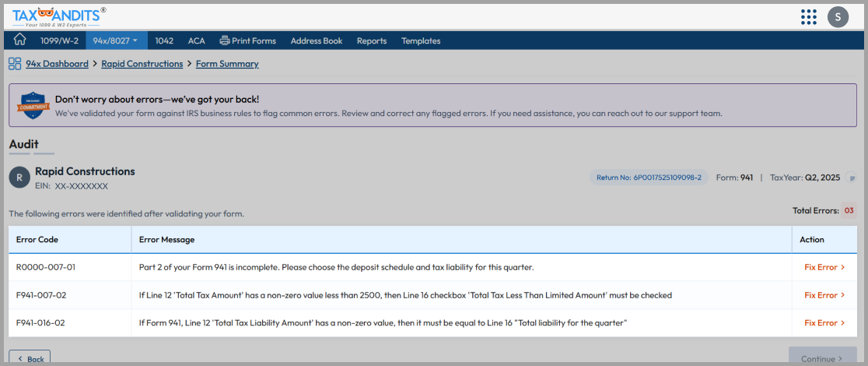
Task: Go to Home via the house icon
Action: click(20, 40)
